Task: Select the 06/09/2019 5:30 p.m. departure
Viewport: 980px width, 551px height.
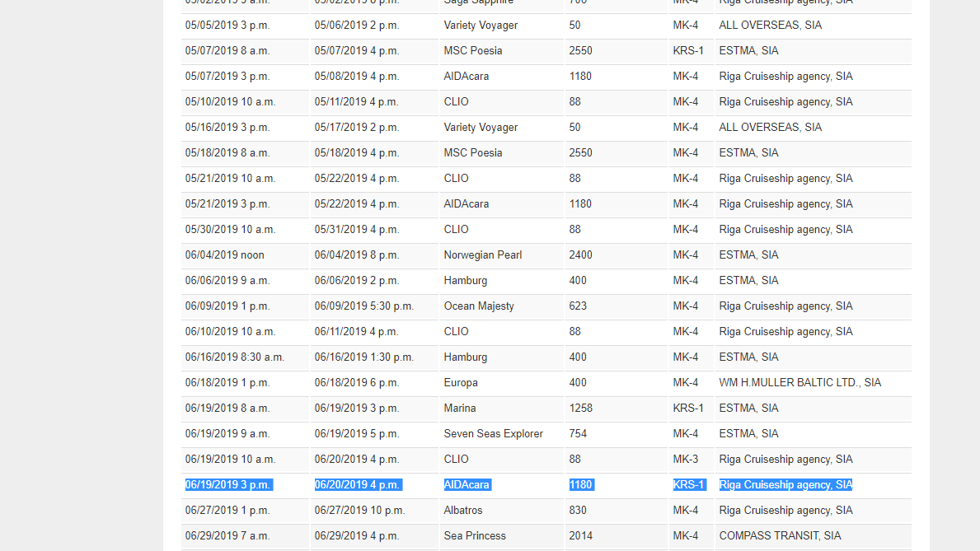Action: (x=362, y=306)
